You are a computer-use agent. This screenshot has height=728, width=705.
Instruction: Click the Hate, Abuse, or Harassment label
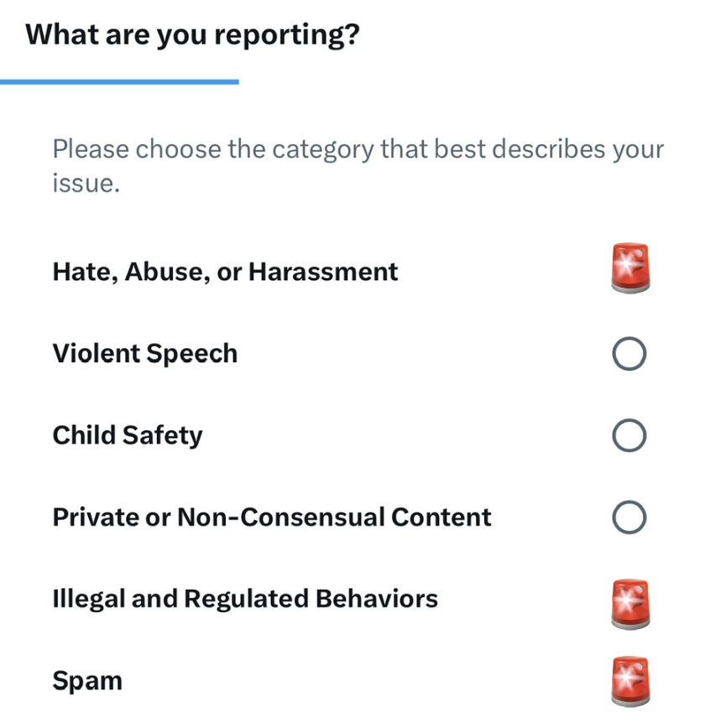click(x=226, y=272)
